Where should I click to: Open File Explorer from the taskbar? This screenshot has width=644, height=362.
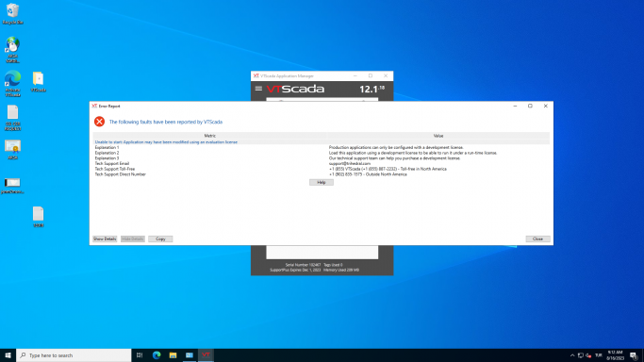tap(173, 355)
